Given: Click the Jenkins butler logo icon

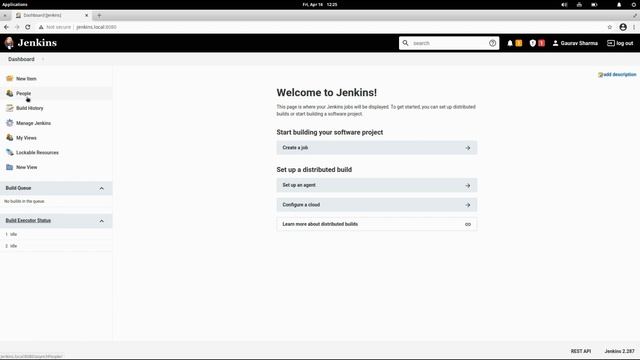Looking at the screenshot, I should click(x=9, y=43).
